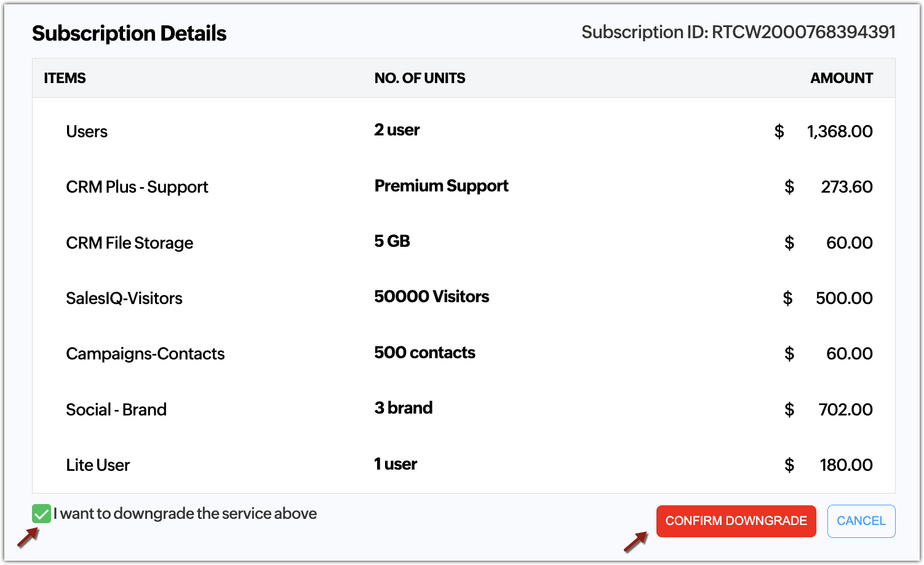The image size is (924, 565).
Task: Click the 702.00 amount for Social Brand
Action: click(x=845, y=410)
